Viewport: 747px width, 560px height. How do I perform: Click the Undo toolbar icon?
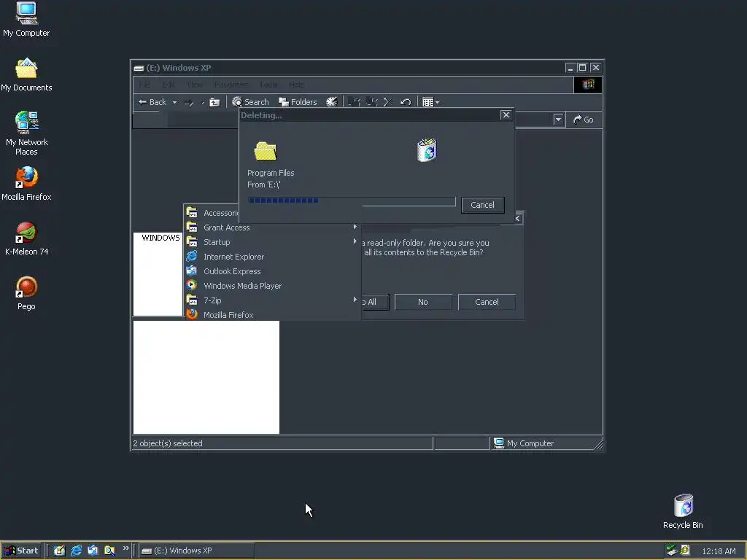(x=406, y=102)
